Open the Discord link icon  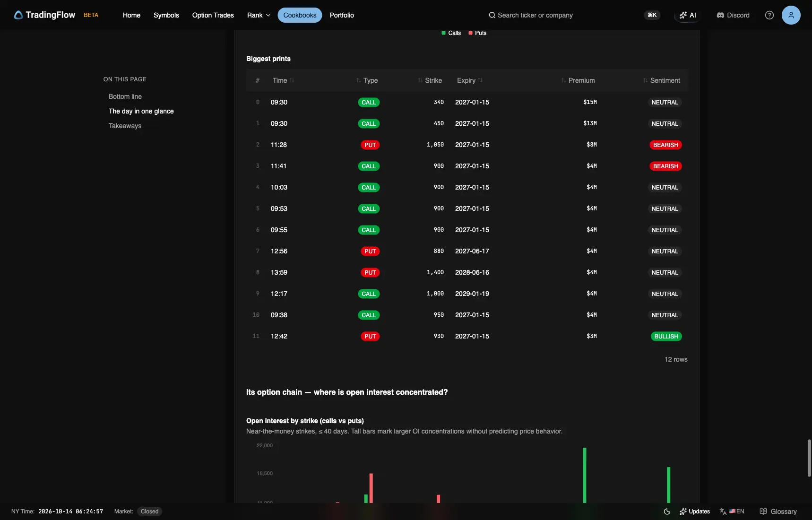[720, 15]
